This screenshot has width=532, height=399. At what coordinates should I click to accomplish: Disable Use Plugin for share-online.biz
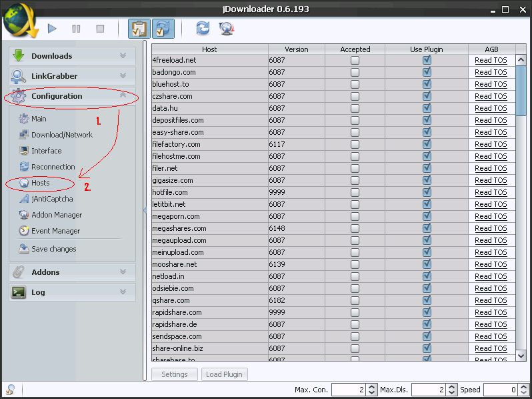point(427,348)
